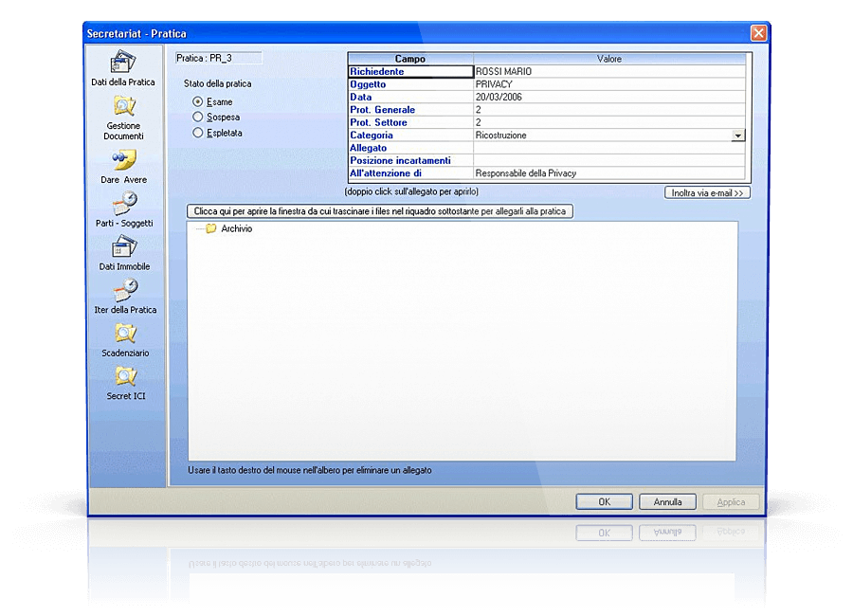Open the Secret ICI sidebar icon
Viewport: 853px width, 616px height.
pyautogui.click(x=126, y=376)
